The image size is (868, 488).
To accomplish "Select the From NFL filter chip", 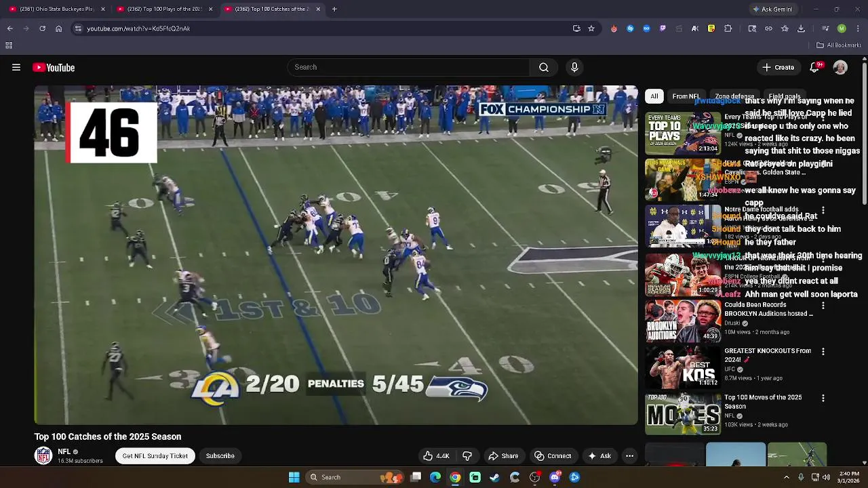I will tap(686, 96).
